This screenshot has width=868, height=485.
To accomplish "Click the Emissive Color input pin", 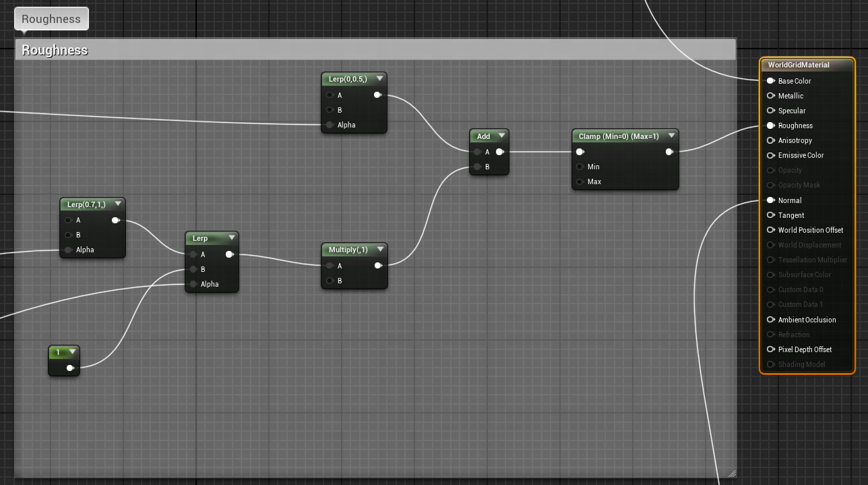I will pyautogui.click(x=770, y=155).
